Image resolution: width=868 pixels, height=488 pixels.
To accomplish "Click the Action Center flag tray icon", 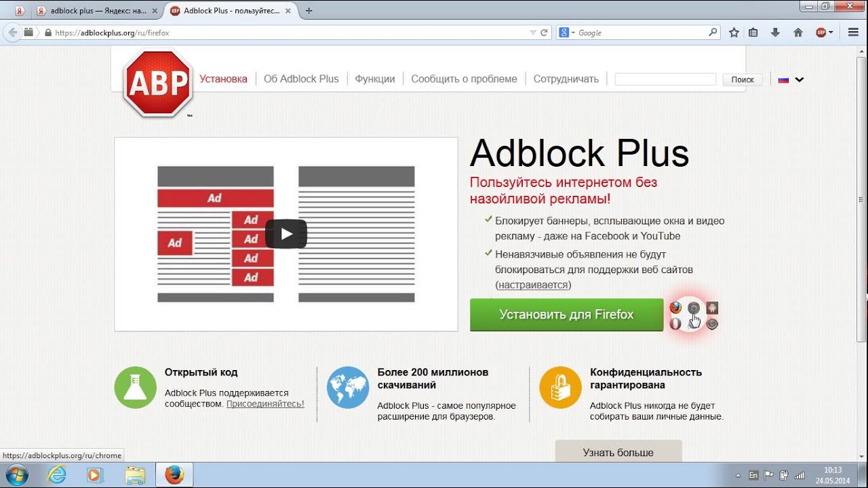I will coord(769,475).
